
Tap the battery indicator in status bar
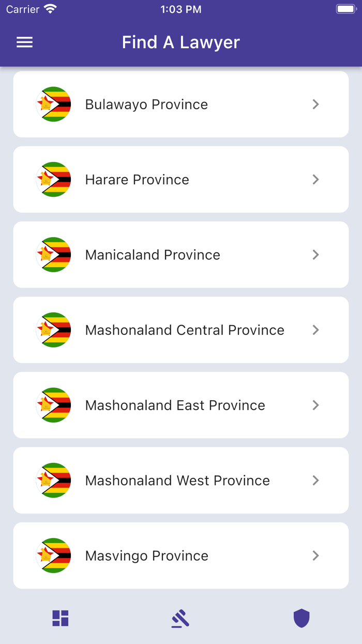pos(345,9)
